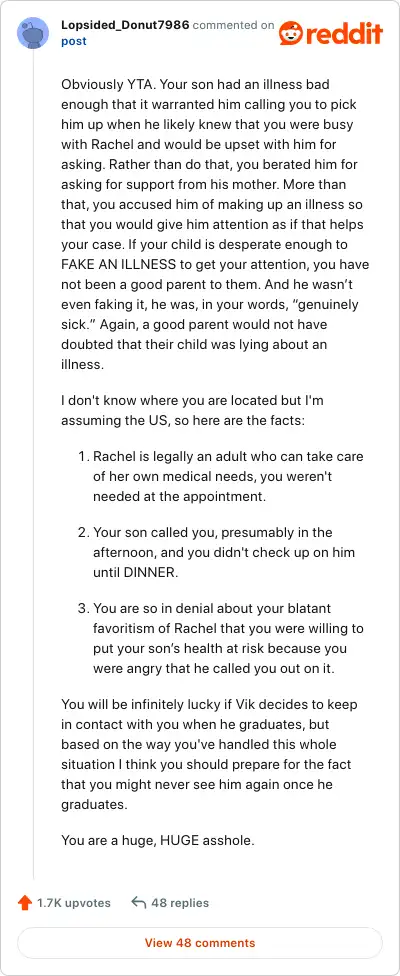Viewport: 400px width, 976px height.
Task: Open the 48 replies link
Action: click(x=180, y=903)
